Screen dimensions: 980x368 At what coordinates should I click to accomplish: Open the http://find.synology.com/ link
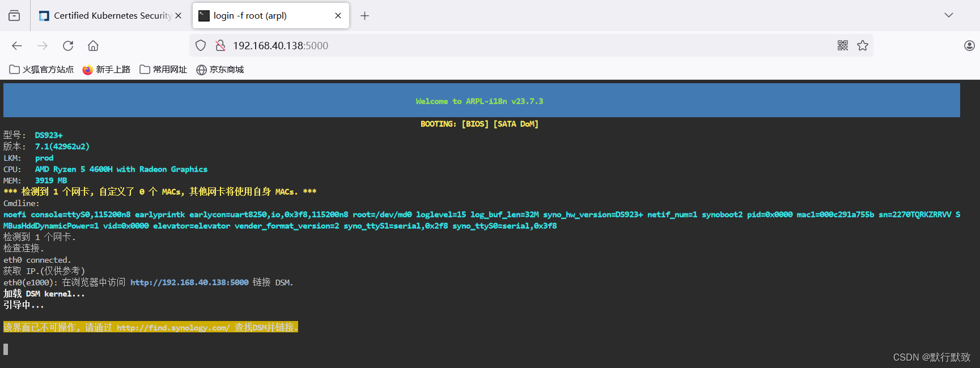coord(173,327)
